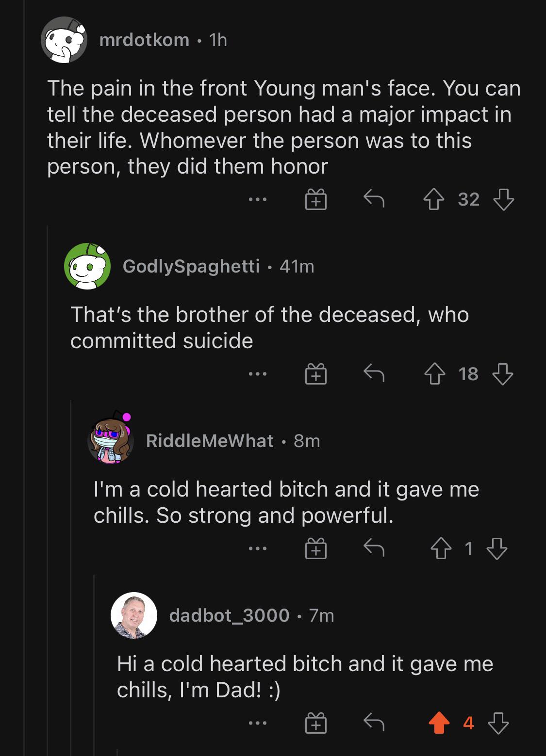Downvote RiddleMeWhat's comment
This screenshot has height=756, width=546.
coord(497,548)
